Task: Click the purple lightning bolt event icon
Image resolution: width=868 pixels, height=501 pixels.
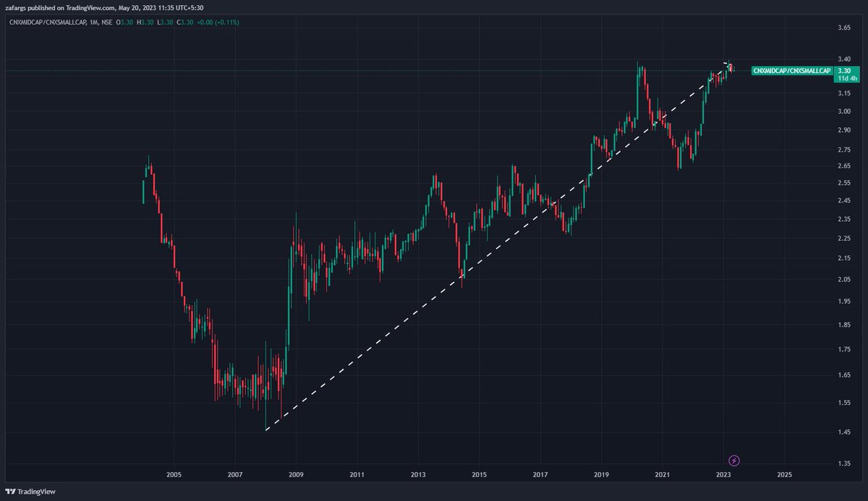Action: [734, 460]
